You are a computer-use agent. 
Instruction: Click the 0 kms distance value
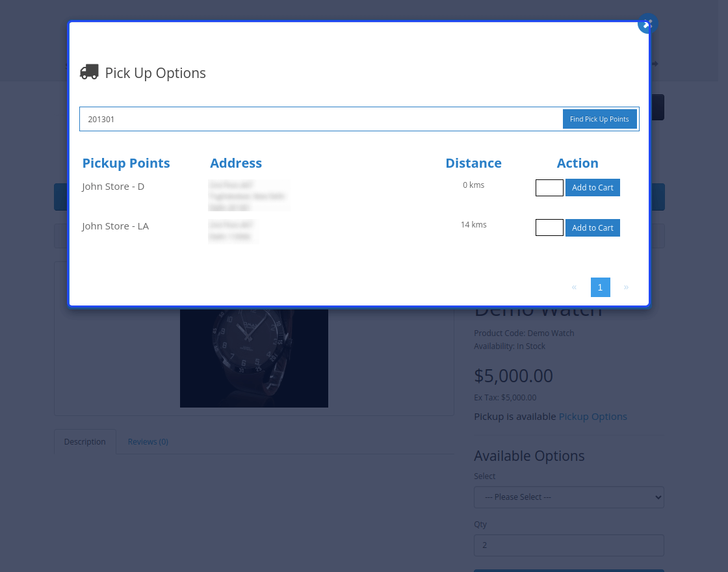473,185
